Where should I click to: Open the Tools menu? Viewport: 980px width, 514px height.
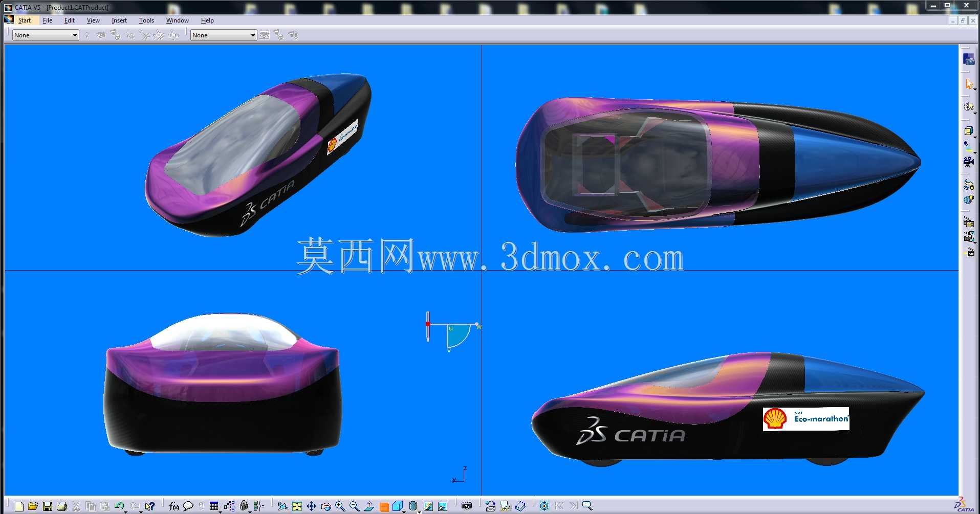click(x=146, y=20)
